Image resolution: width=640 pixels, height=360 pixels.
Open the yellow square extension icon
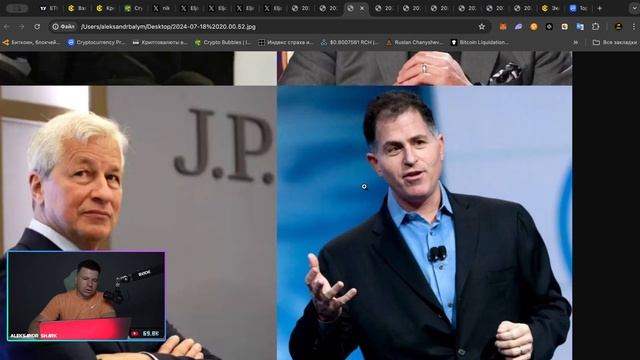click(x=564, y=27)
